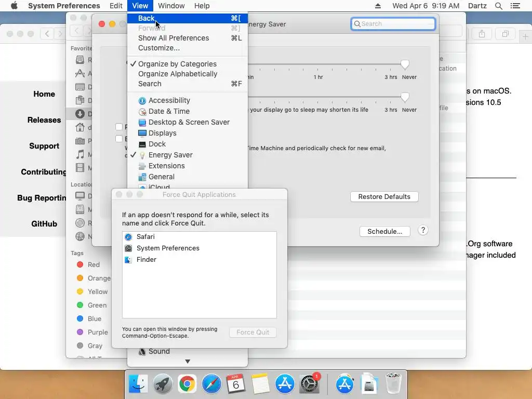This screenshot has height=399, width=532.
Task: Click the upper sleep slider thumb
Action: coord(404,64)
